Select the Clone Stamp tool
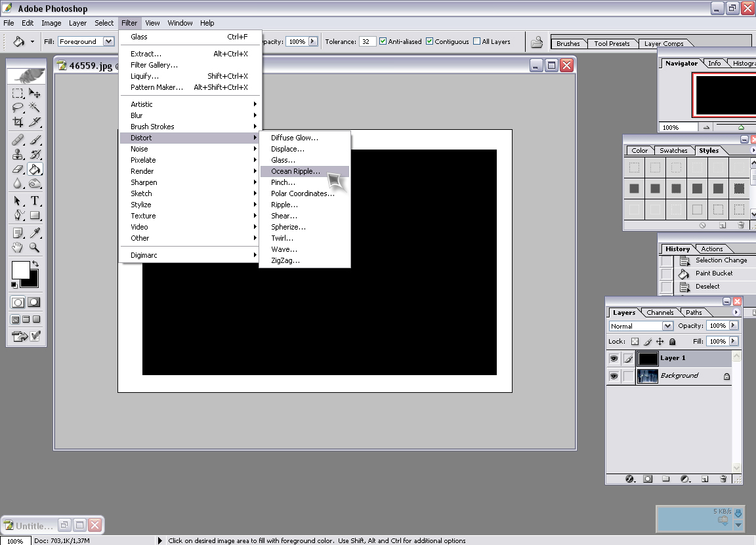 (18, 155)
